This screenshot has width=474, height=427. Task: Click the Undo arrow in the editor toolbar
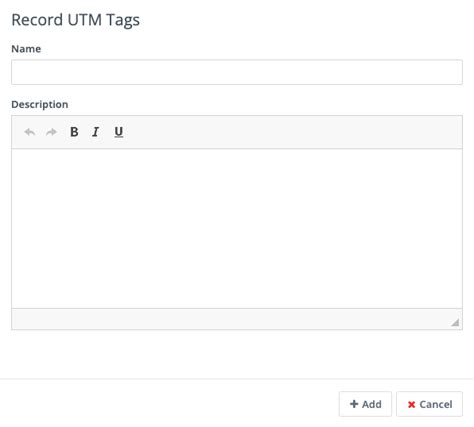pyautogui.click(x=30, y=132)
